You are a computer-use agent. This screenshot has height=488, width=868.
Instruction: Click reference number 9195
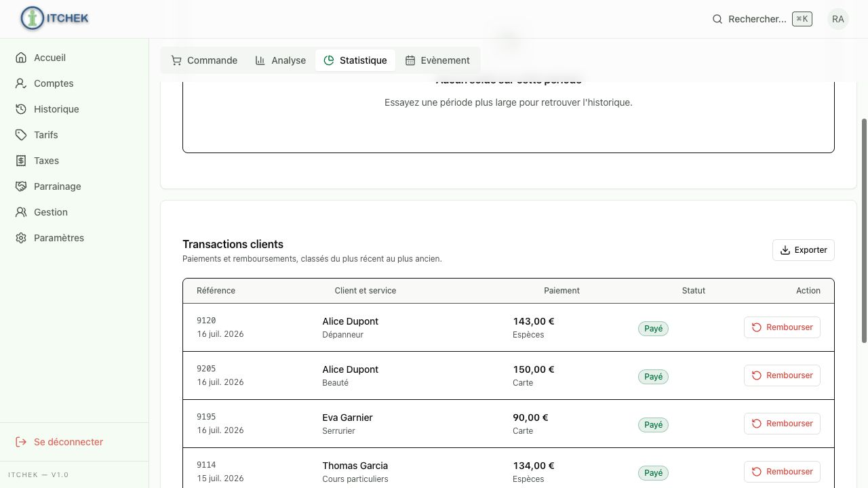click(206, 417)
